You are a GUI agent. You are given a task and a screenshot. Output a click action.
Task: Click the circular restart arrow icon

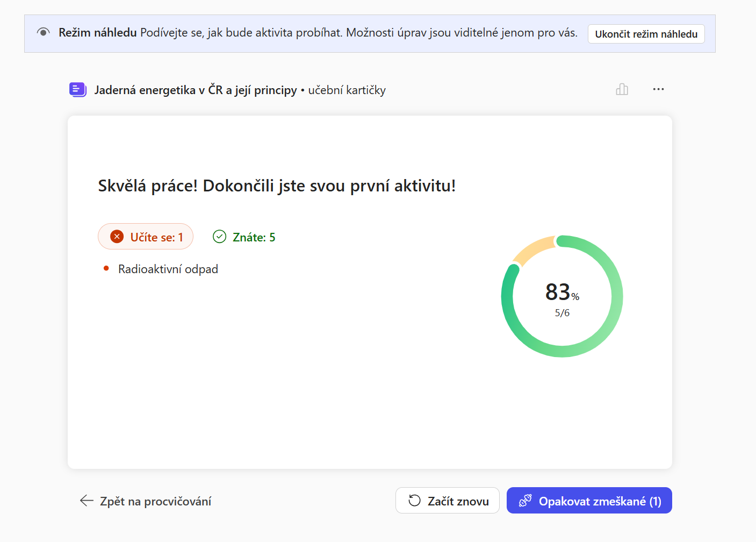click(x=414, y=501)
